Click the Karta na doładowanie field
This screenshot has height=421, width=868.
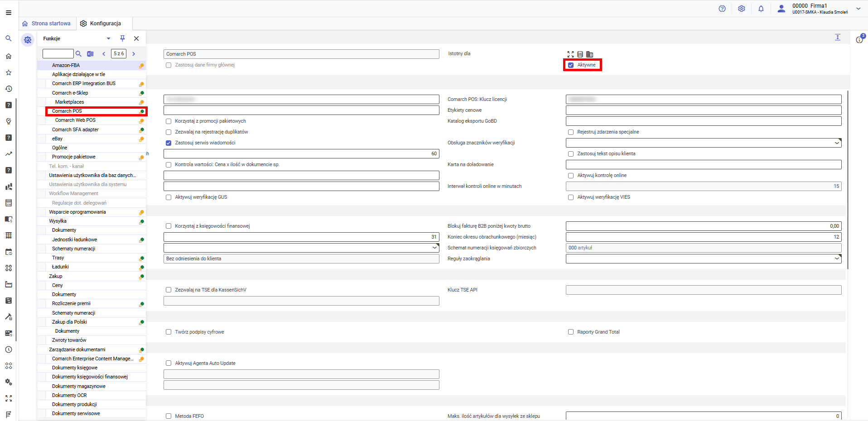[704, 164]
